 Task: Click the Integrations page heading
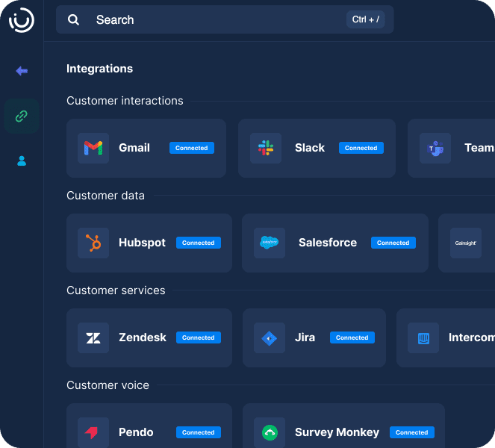point(99,69)
